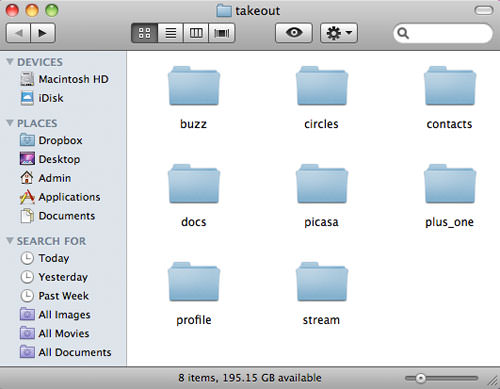500x389 pixels.
Task: Select Macintosh HD in sidebar
Action: (x=64, y=79)
